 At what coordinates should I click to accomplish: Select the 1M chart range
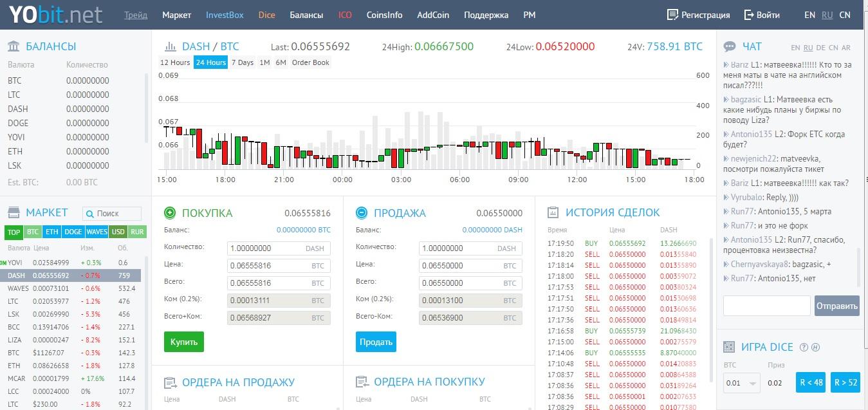(x=264, y=62)
